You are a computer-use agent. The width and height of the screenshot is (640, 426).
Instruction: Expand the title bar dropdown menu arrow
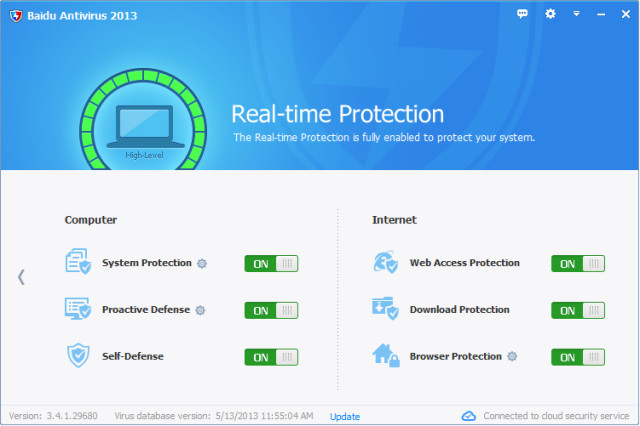[x=576, y=14]
